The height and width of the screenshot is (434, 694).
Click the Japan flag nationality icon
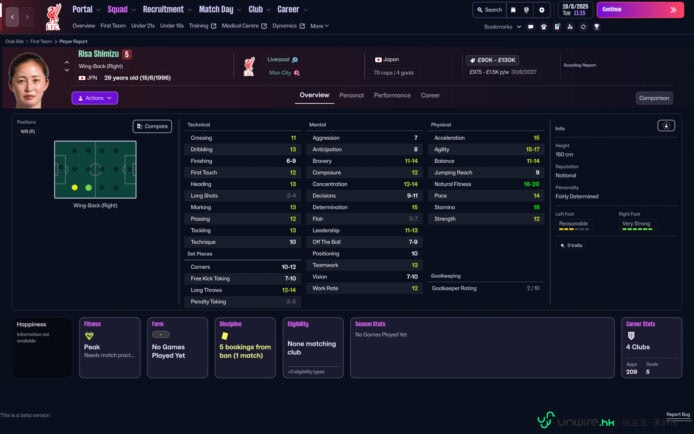click(x=378, y=60)
